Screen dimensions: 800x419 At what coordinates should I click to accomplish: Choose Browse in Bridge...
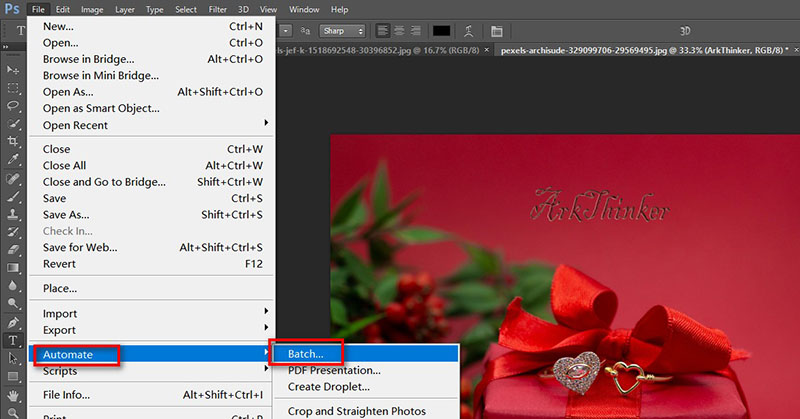click(152, 59)
